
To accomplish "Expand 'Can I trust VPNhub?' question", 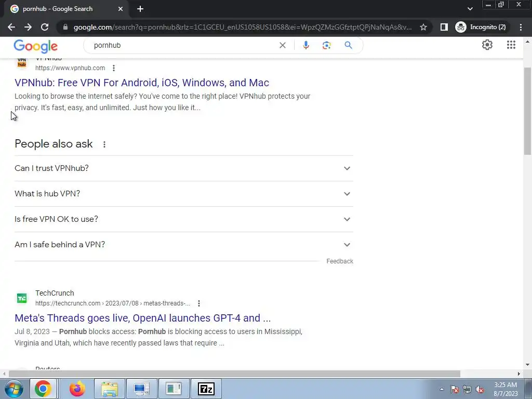I will [x=184, y=168].
